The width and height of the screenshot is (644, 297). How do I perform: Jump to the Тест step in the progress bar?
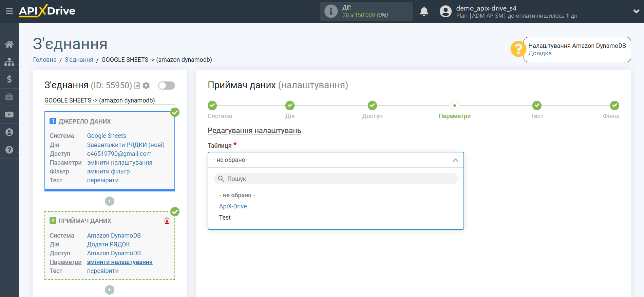point(537,106)
